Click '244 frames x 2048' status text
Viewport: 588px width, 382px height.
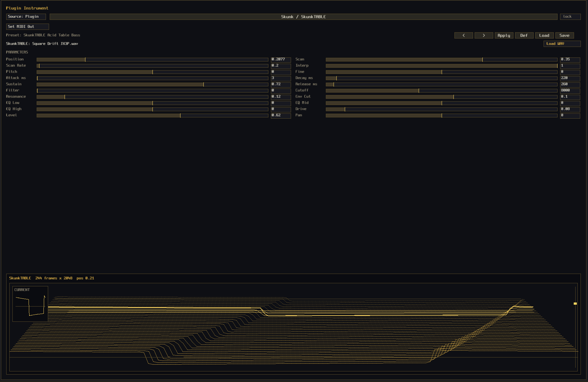(54, 278)
